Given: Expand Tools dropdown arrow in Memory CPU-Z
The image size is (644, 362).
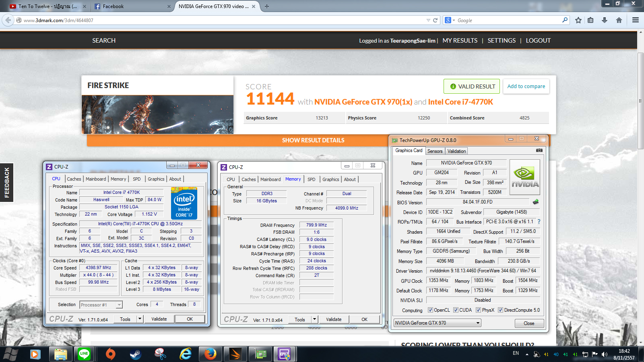Looking at the screenshot, I should point(315,319).
